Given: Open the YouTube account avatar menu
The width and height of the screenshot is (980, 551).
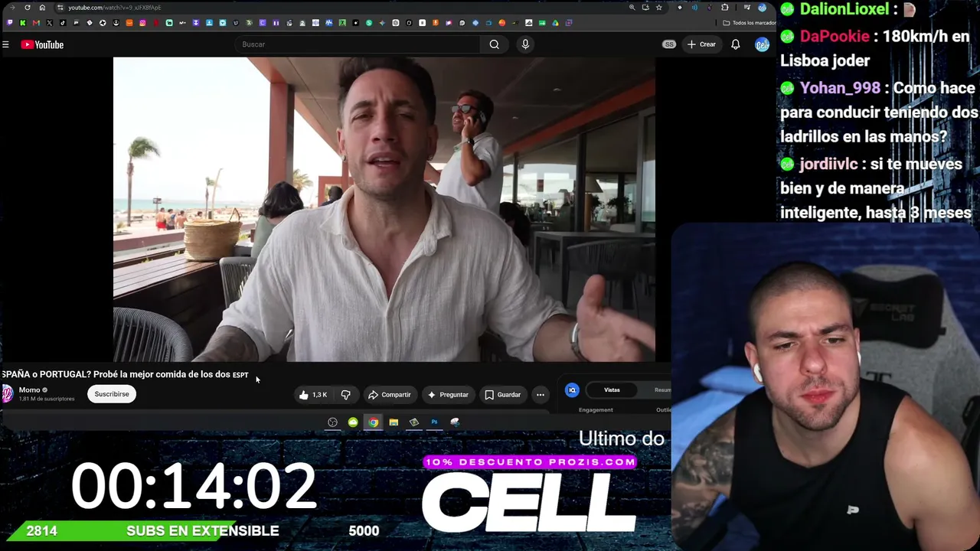Looking at the screenshot, I should [762, 44].
